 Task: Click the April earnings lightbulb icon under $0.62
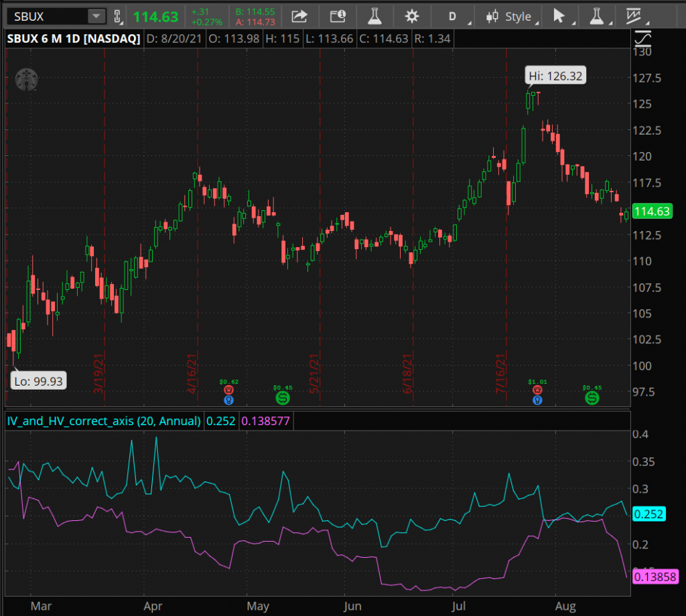click(x=229, y=400)
